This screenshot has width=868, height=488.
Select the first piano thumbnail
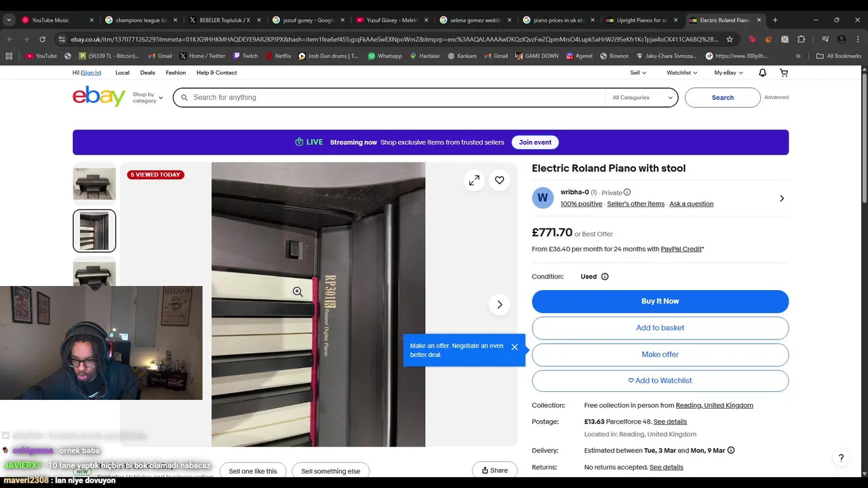tap(94, 183)
